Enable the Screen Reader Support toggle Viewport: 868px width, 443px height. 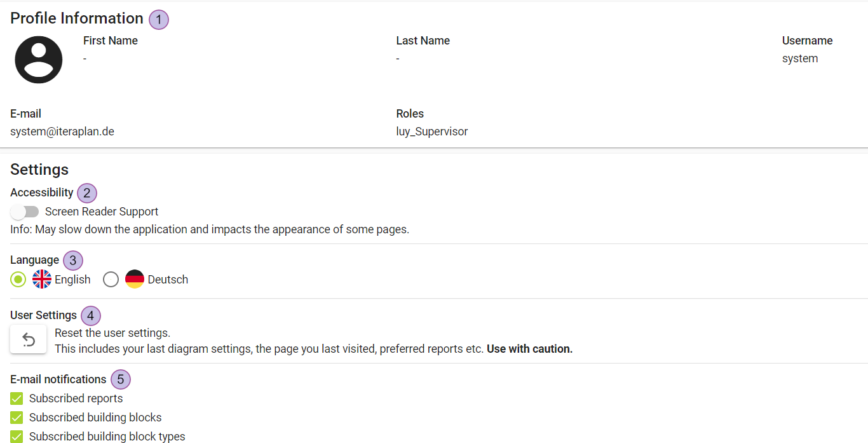tap(25, 212)
